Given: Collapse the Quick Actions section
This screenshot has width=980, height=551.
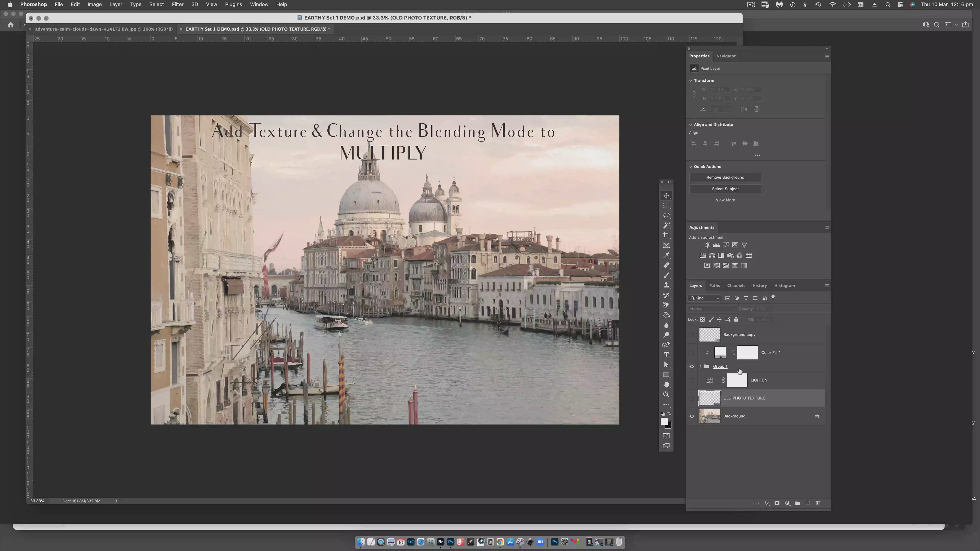Looking at the screenshot, I should click(x=690, y=167).
